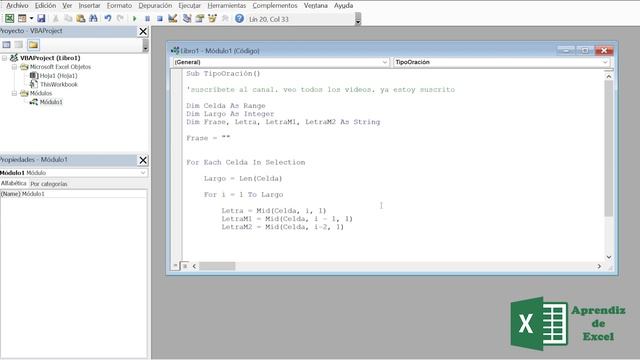
Task: Toggle Folders icon in Project panel
Action: tap(33, 45)
